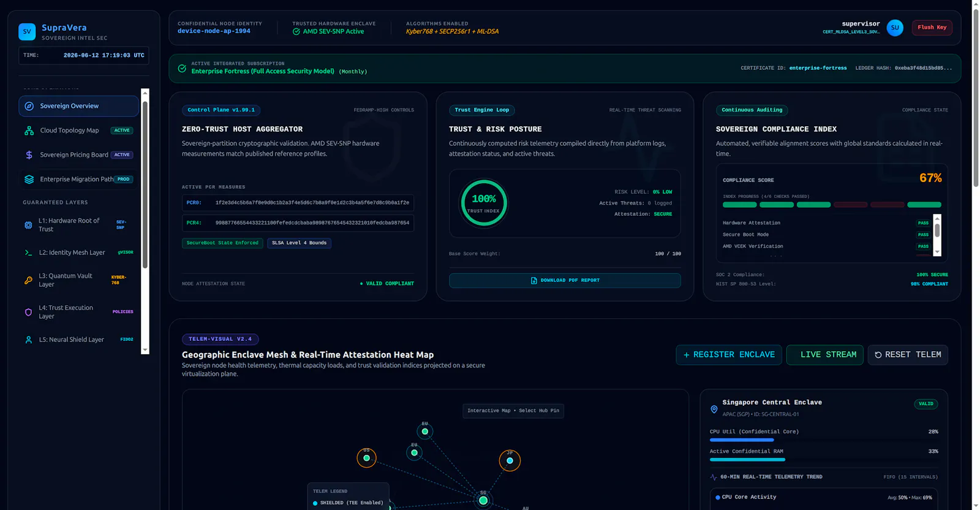Click the Hardware Attestation PASS badge
Viewport: 980px width, 510px height.
pos(923,223)
